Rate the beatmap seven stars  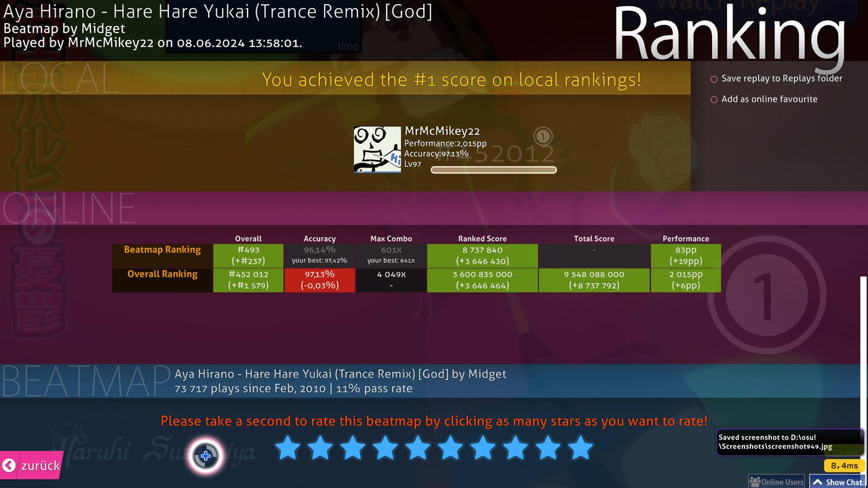pos(483,448)
